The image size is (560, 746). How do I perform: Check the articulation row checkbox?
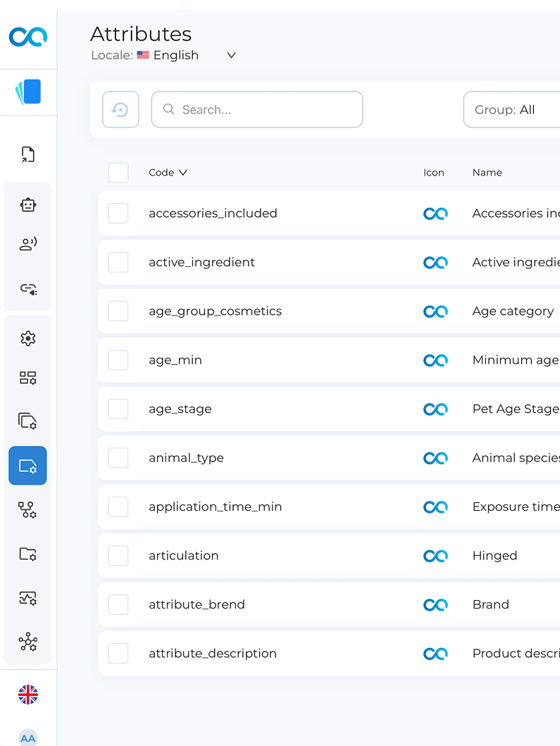click(118, 556)
